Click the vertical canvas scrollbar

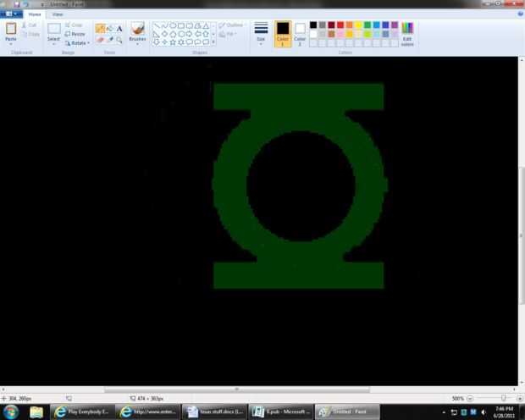(522, 235)
